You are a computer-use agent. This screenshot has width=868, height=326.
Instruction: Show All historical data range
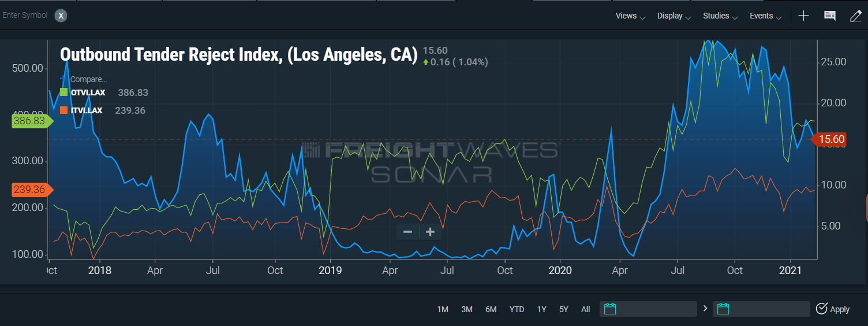tap(585, 309)
